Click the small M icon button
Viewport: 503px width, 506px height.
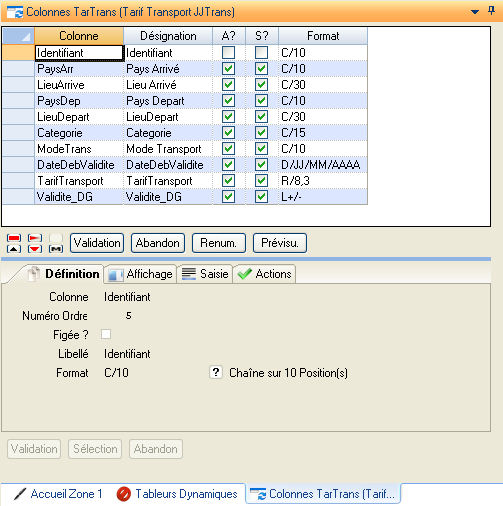click(56, 249)
